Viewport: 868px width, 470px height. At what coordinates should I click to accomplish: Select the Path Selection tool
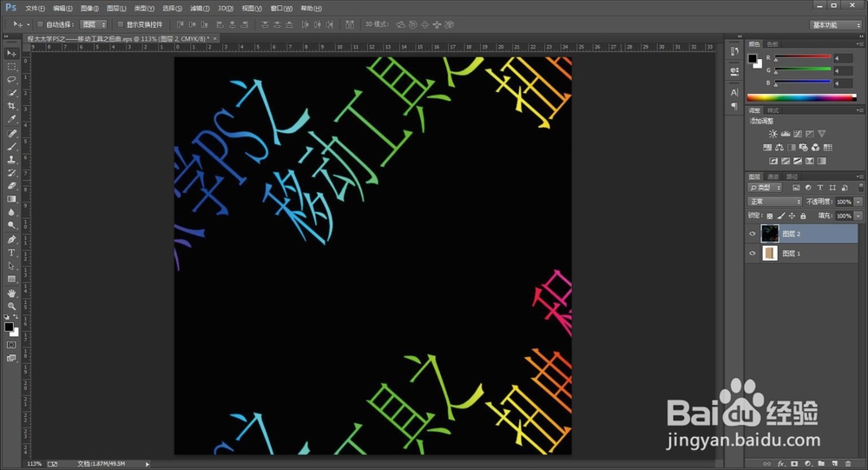coord(11,266)
